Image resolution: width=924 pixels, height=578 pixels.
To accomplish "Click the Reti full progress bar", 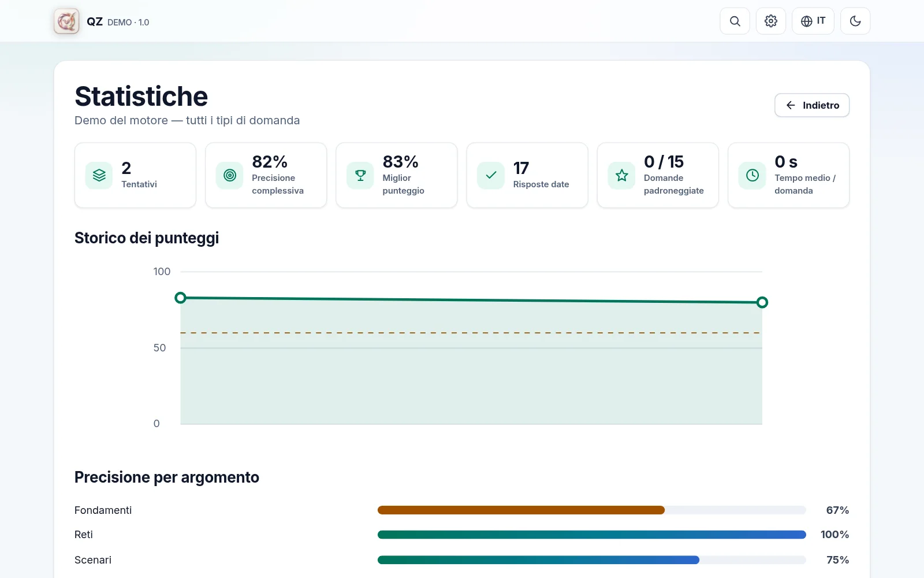I will point(591,535).
